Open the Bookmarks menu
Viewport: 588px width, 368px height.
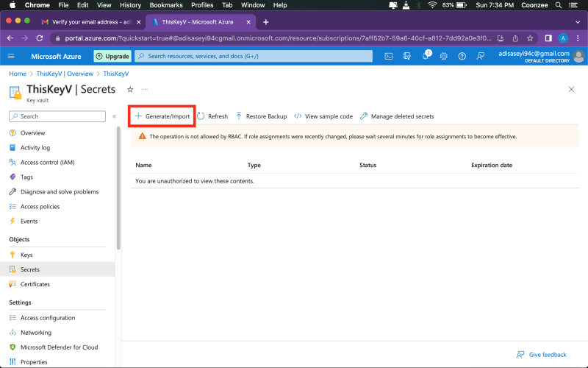click(x=166, y=5)
